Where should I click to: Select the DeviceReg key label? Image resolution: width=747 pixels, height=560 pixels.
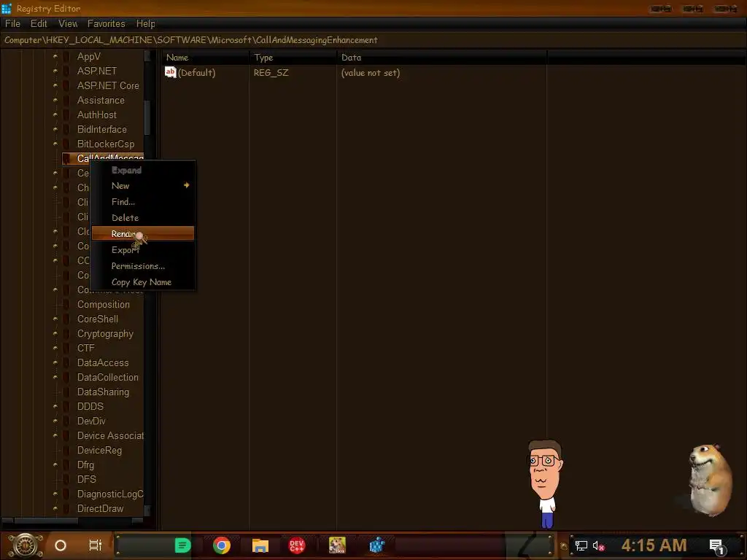[99, 450]
